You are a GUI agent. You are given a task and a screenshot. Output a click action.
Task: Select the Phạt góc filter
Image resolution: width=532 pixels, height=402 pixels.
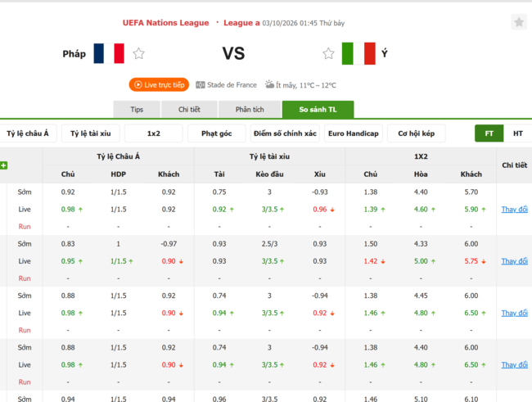[x=216, y=133]
